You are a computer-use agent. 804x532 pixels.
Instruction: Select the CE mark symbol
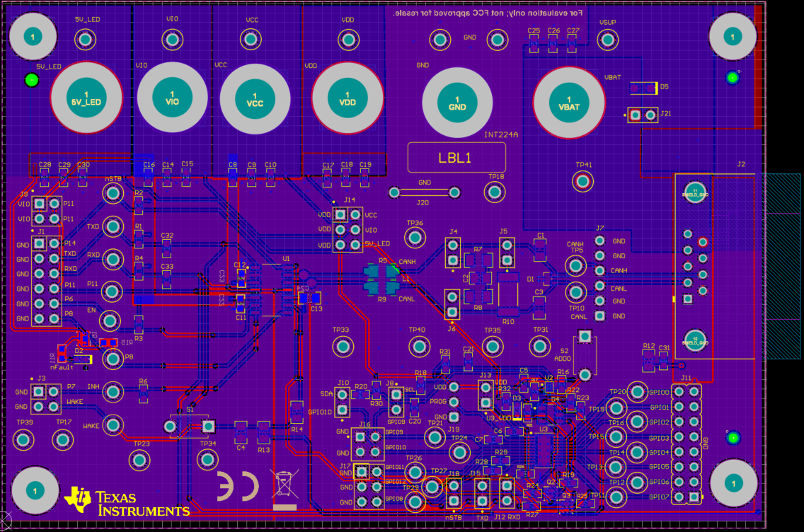click(x=236, y=486)
